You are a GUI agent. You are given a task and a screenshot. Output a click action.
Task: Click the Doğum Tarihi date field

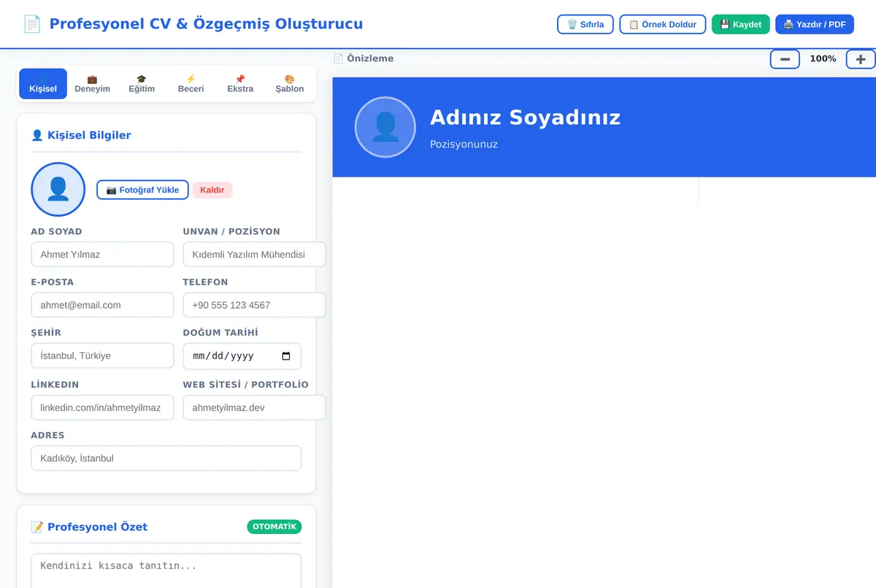[x=242, y=356]
